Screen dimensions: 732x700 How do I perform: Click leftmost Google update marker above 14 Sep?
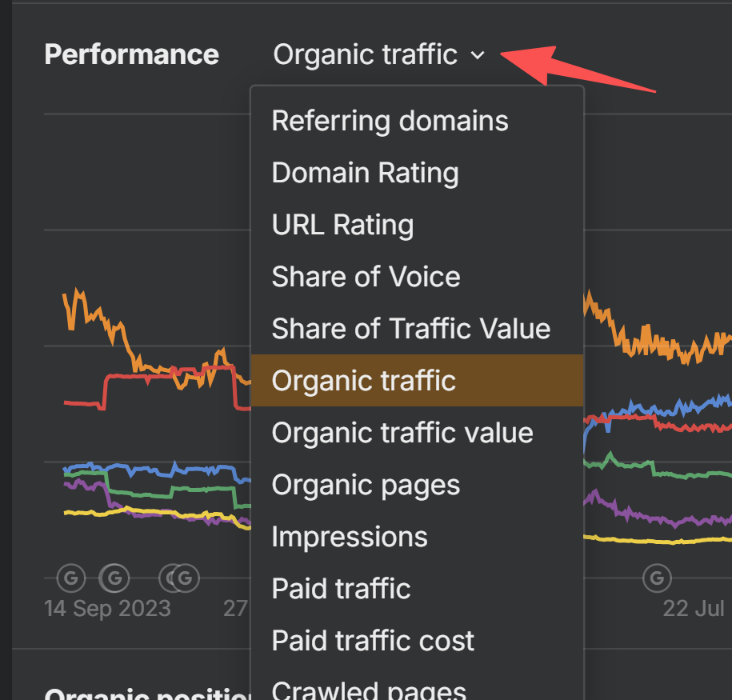(x=70, y=576)
